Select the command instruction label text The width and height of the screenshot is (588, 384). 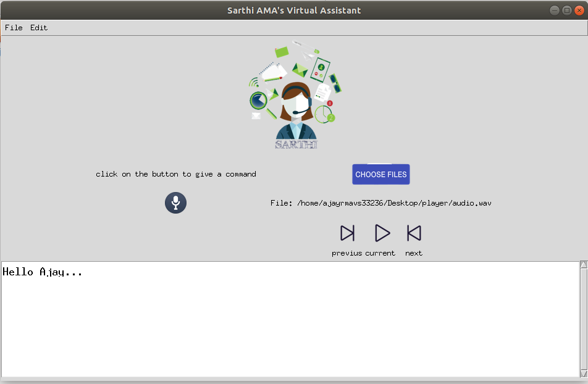pyautogui.click(x=176, y=174)
